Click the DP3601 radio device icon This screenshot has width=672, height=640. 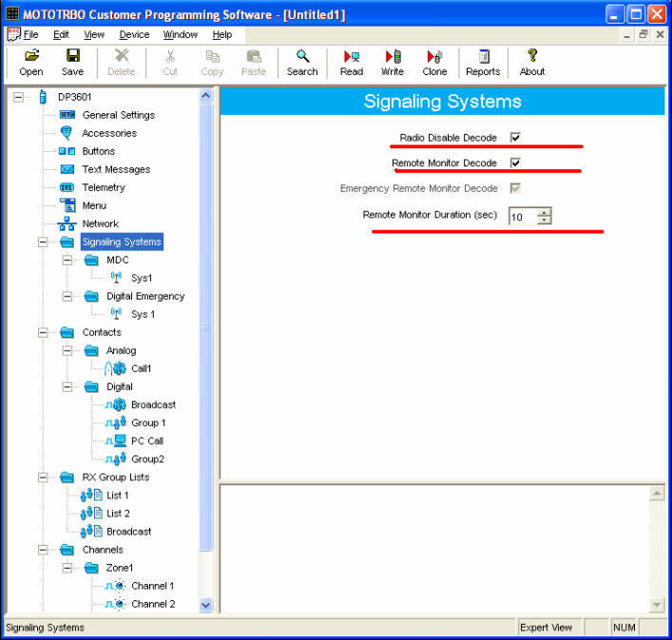tap(43, 97)
